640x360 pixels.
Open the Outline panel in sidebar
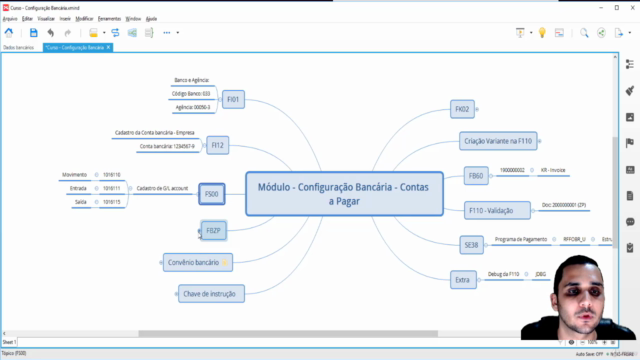630,64
